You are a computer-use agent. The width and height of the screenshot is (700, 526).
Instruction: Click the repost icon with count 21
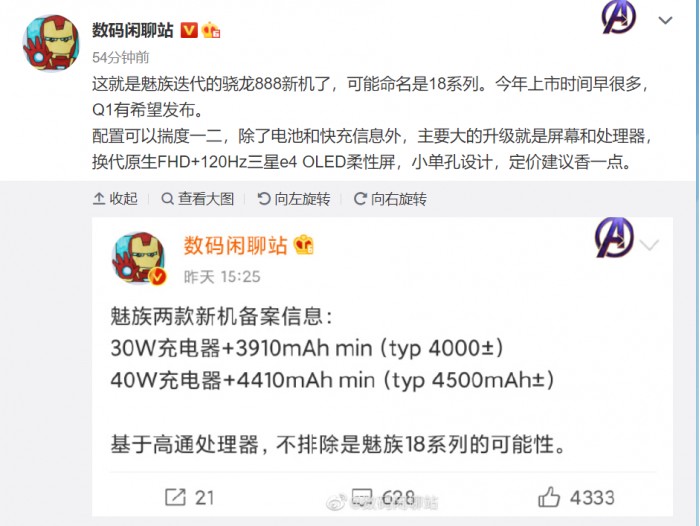(189, 497)
